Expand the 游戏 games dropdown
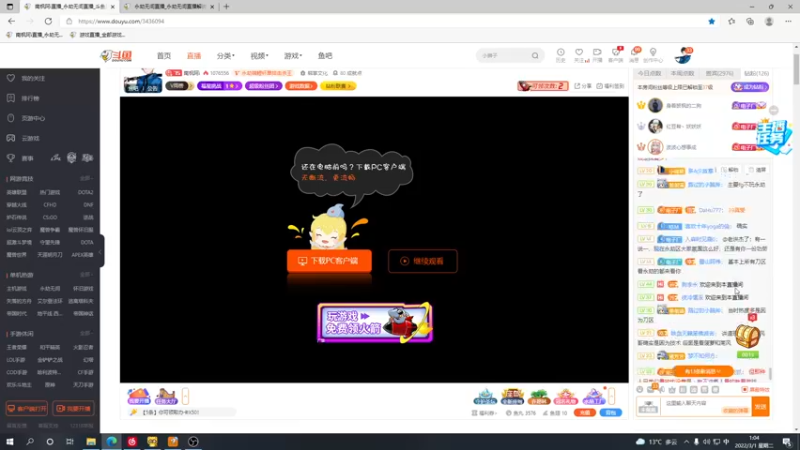This screenshot has height=450, width=800. (x=293, y=56)
